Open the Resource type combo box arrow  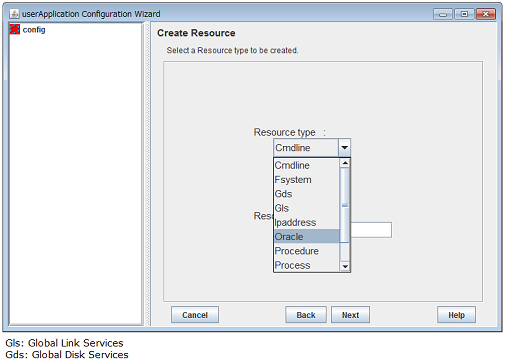pos(345,148)
